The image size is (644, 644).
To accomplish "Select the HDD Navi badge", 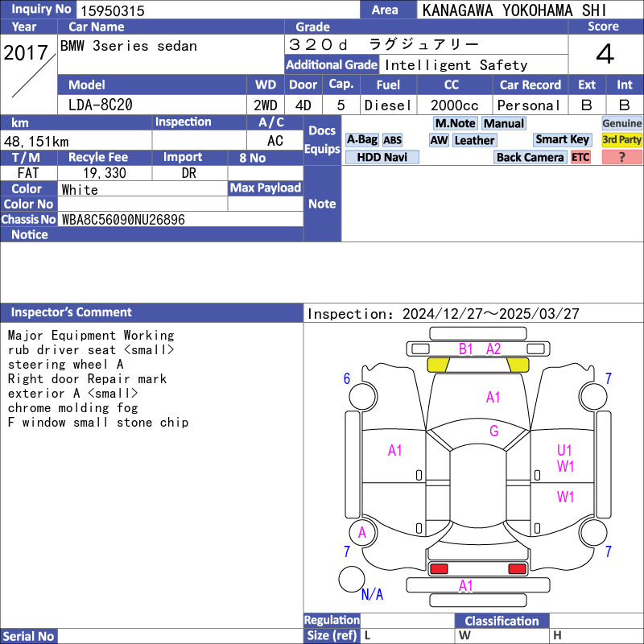I will point(382,157).
